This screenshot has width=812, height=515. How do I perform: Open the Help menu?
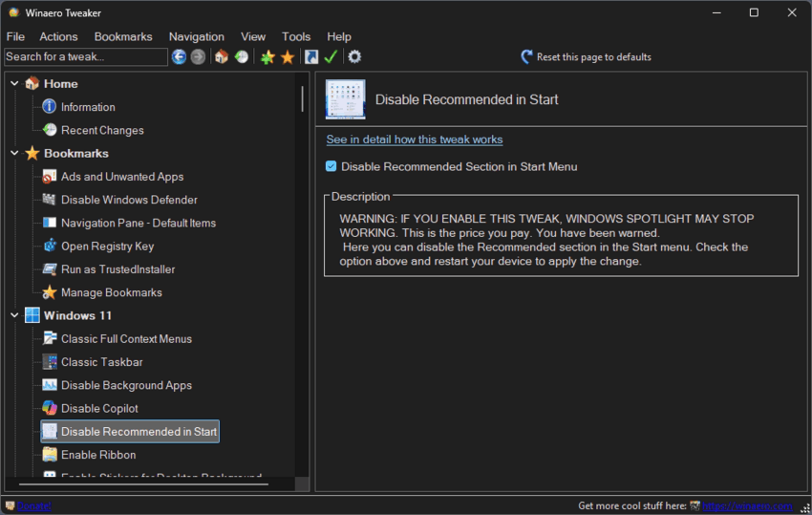(339, 36)
